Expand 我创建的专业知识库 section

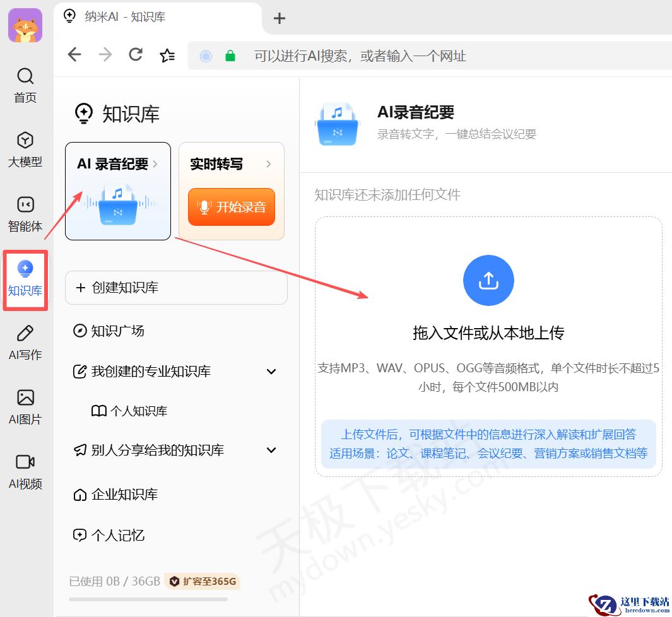click(x=271, y=371)
